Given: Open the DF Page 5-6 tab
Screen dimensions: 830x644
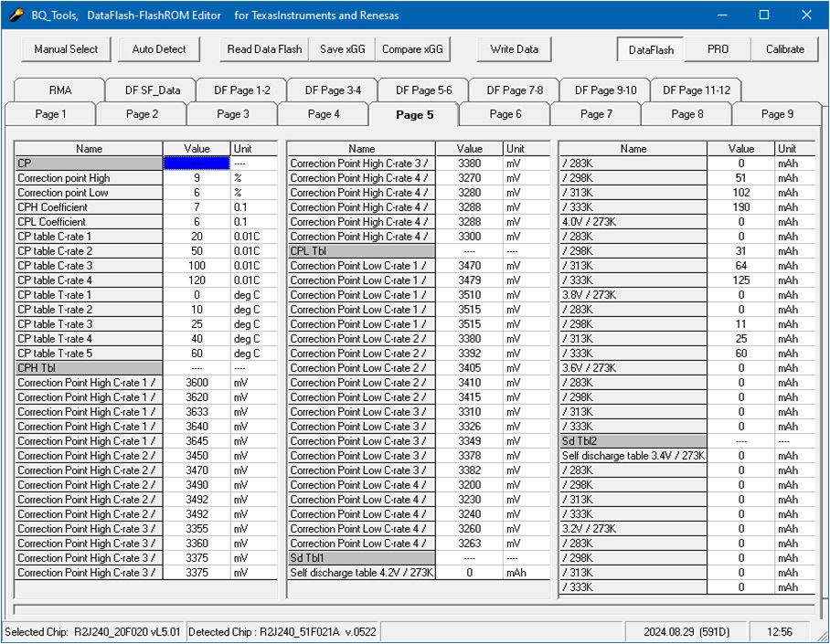Looking at the screenshot, I should click(x=424, y=90).
